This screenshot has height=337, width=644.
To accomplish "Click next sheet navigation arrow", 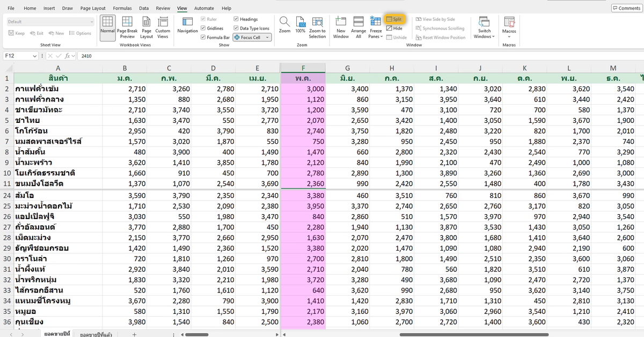I will tap(21, 334).
